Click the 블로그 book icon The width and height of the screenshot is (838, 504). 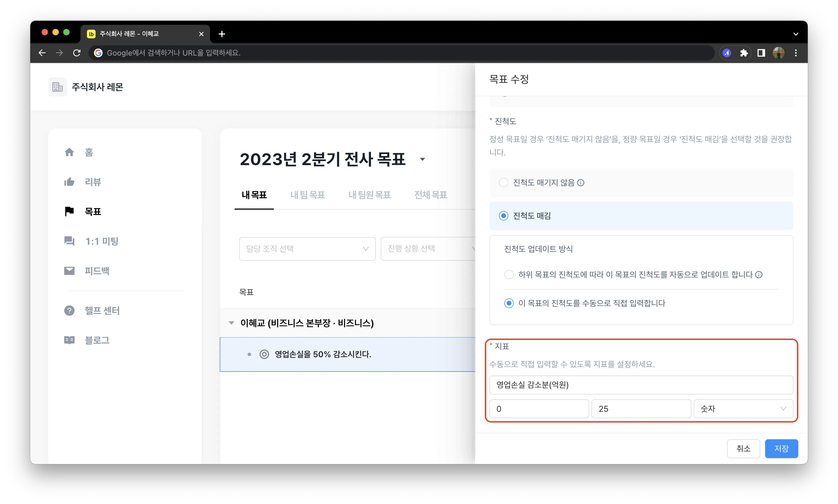pyautogui.click(x=69, y=340)
